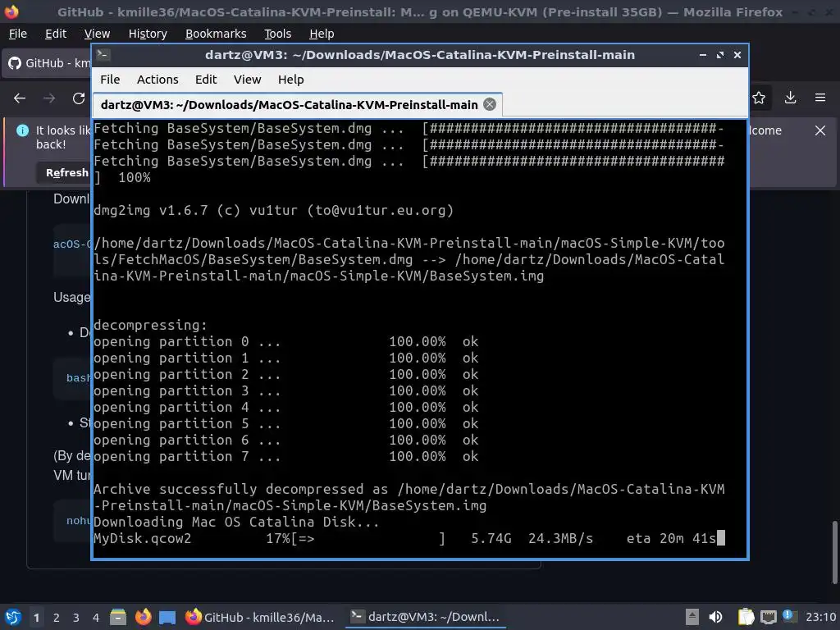The height and width of the screenshot is (630, 840).
Task: Switch to workspace 1
Action: 36,618
